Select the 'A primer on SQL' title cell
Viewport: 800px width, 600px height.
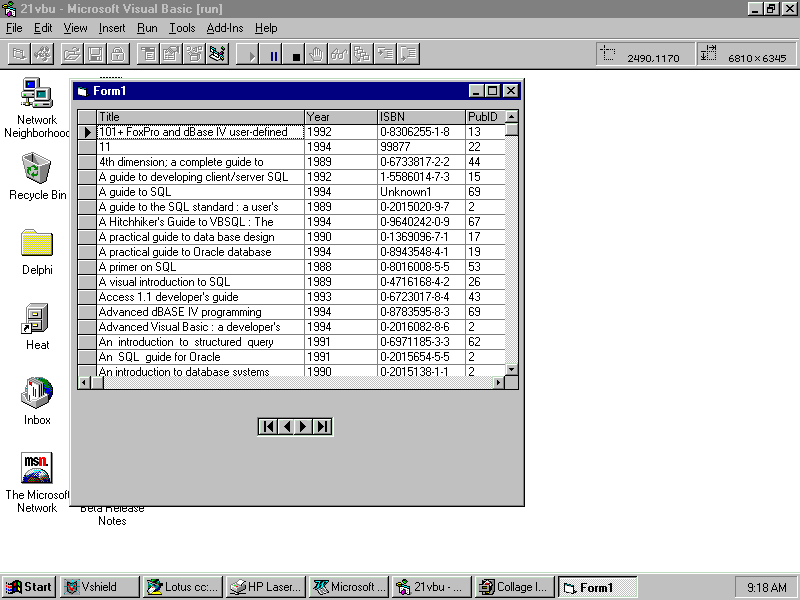(200, 267)
